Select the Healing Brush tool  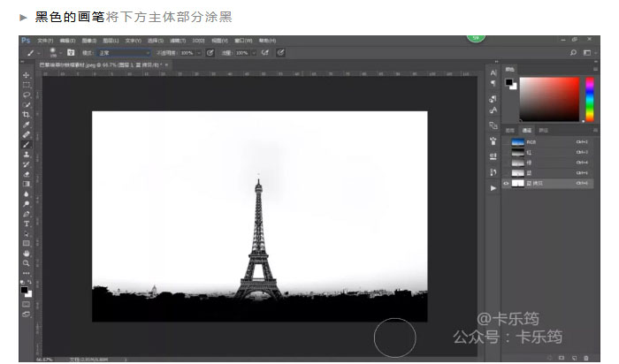(26, 134)
